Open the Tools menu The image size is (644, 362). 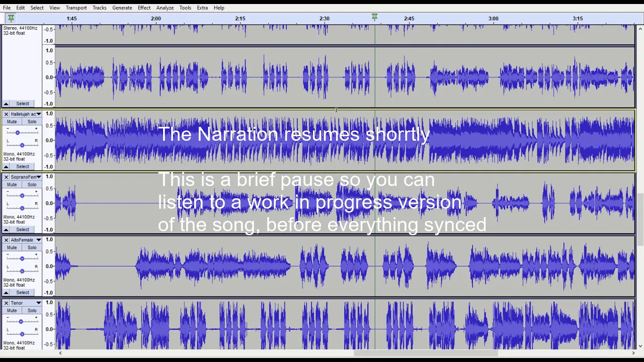click(185, 8)
